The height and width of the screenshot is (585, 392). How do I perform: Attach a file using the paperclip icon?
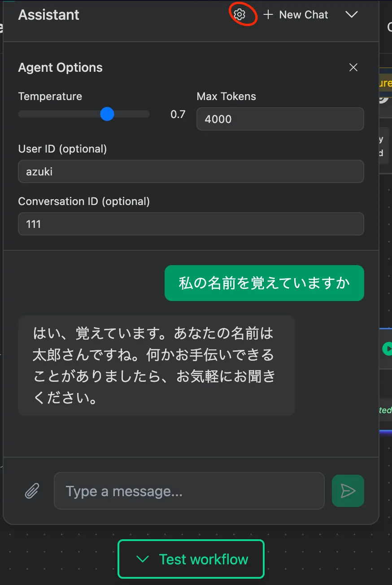(x=32, y=491)
